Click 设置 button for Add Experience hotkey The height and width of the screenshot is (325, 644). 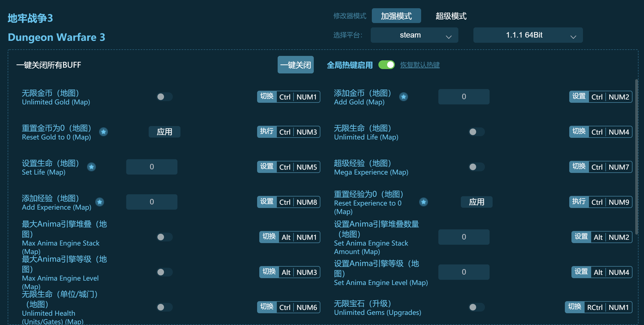(x=267, y=202)
